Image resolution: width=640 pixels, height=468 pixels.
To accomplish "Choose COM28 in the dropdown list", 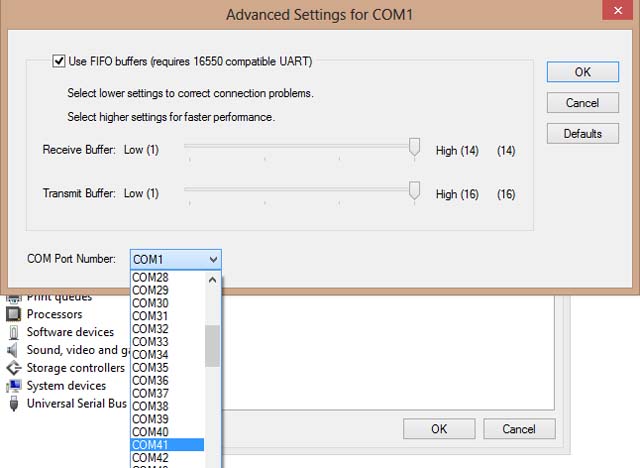I will tap(151, 277).
